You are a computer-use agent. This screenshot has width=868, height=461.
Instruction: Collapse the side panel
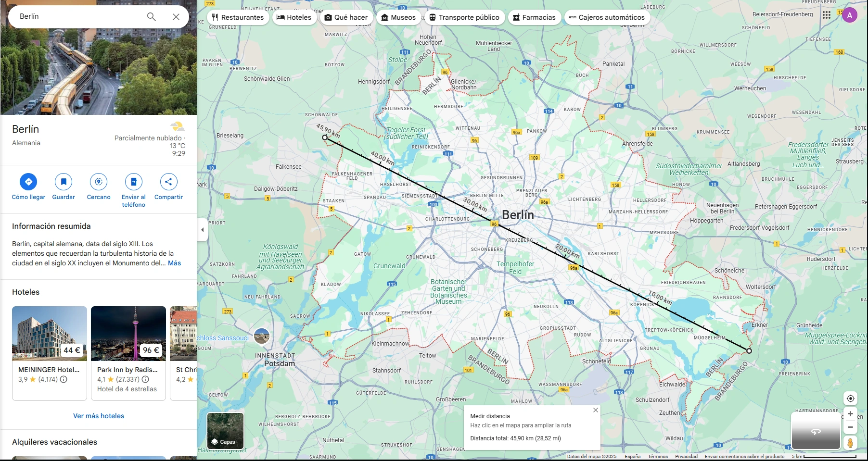[x=203, y=230]
